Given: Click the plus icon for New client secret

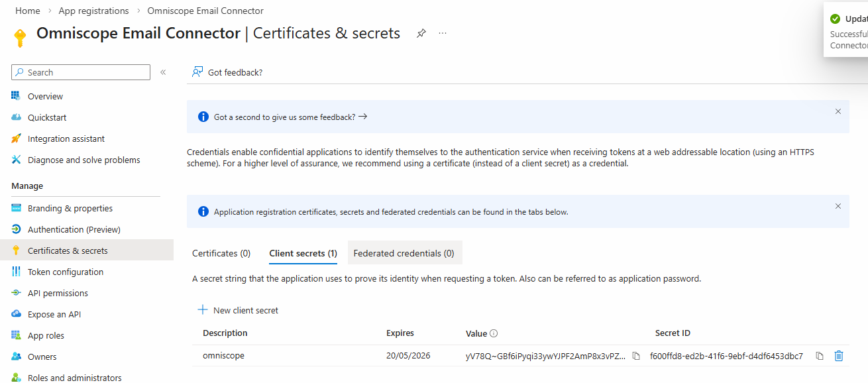Looking at the screenshot, I should (202, 310).
